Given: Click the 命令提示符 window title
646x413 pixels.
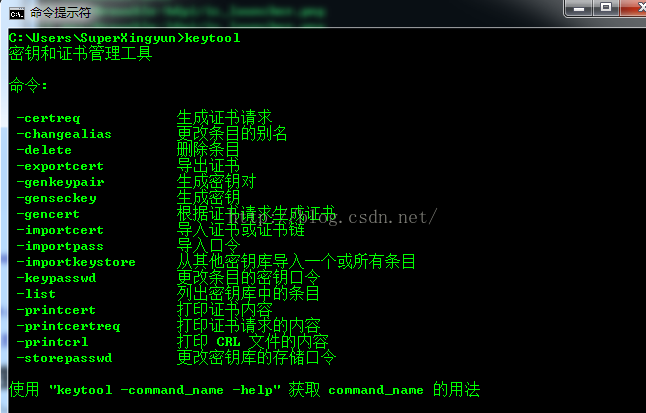Looking at the screenshot, I should pos(60,13).
